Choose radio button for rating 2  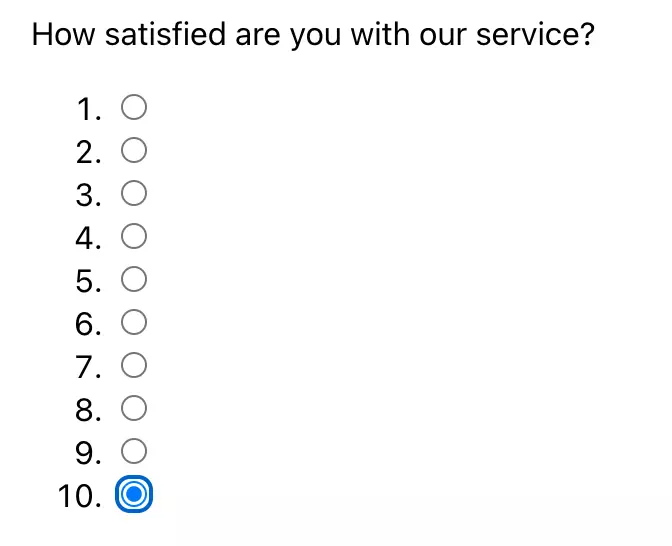[x=134, y=150]
